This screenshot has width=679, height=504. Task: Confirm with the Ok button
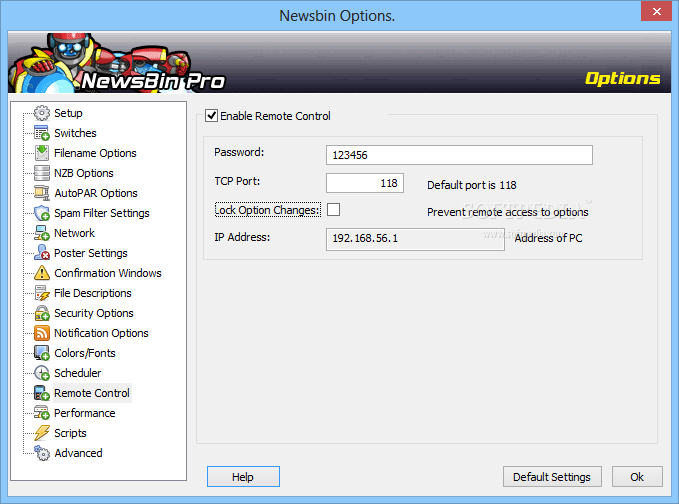pos(637,477)
